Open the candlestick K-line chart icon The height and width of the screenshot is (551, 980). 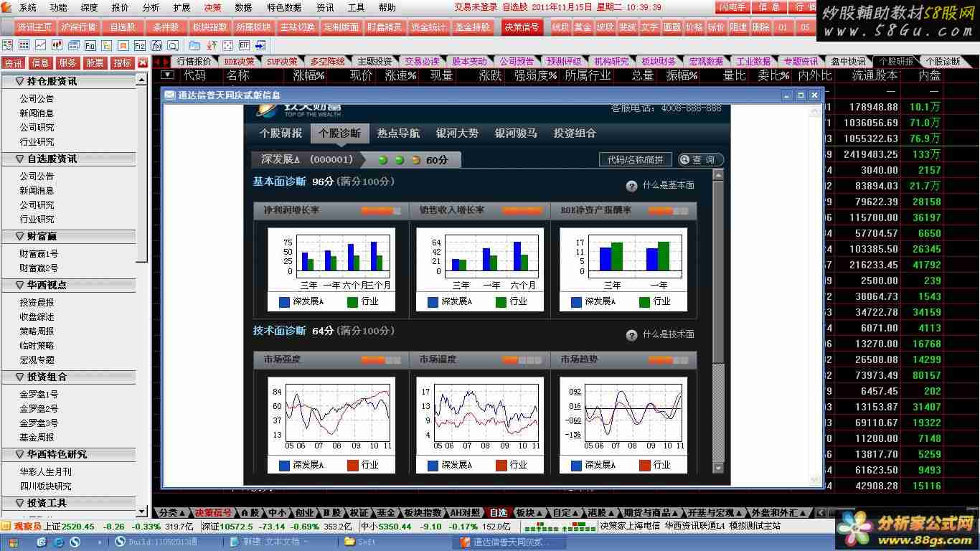point(57,45)
